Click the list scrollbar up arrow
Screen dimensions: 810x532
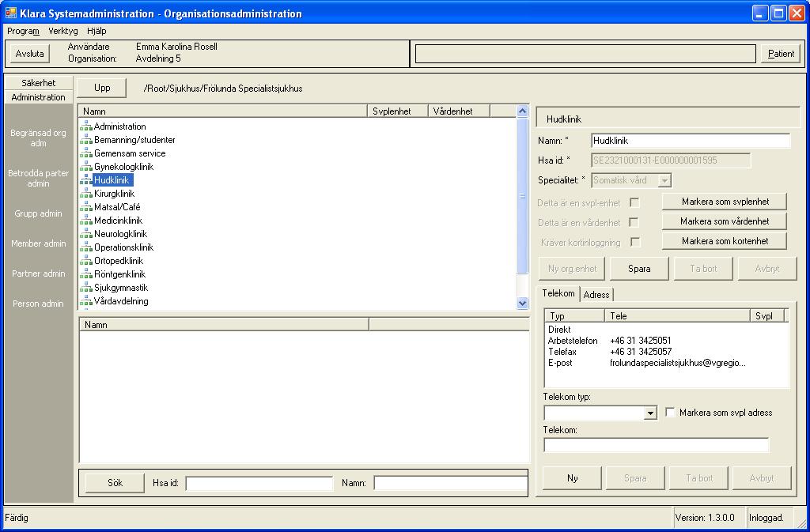tap(522, 111)
